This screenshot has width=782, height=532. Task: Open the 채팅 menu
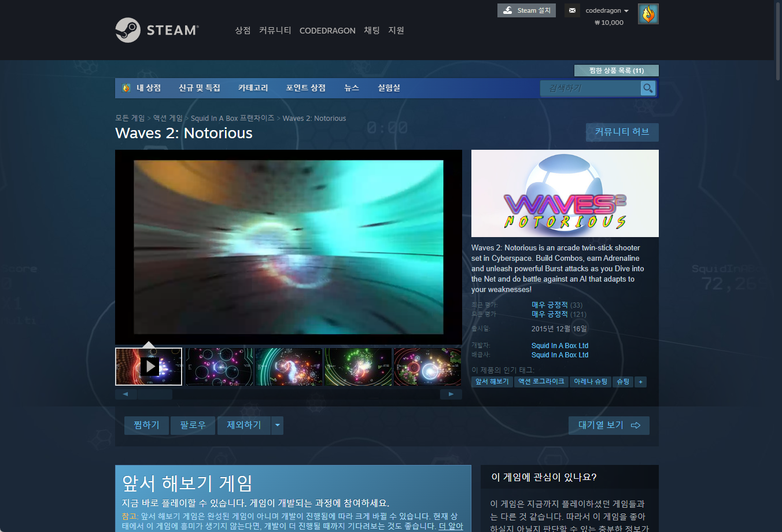[x=372, y=30]
